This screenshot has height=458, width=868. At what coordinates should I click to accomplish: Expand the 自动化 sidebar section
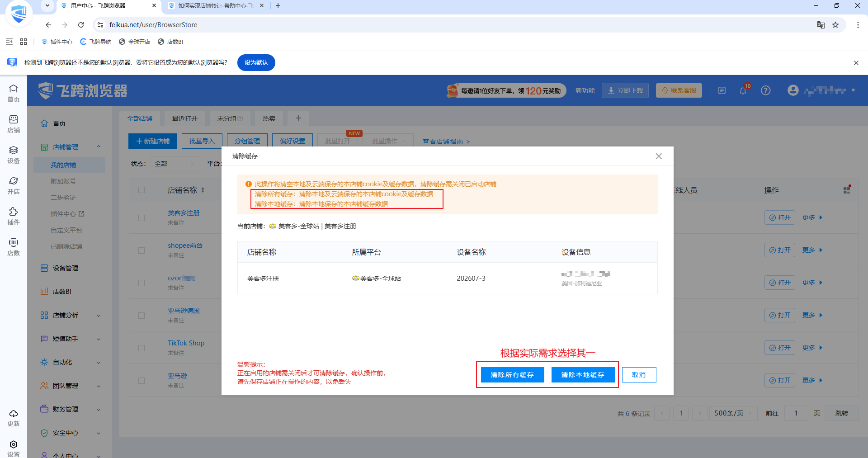tap(99, 363)
